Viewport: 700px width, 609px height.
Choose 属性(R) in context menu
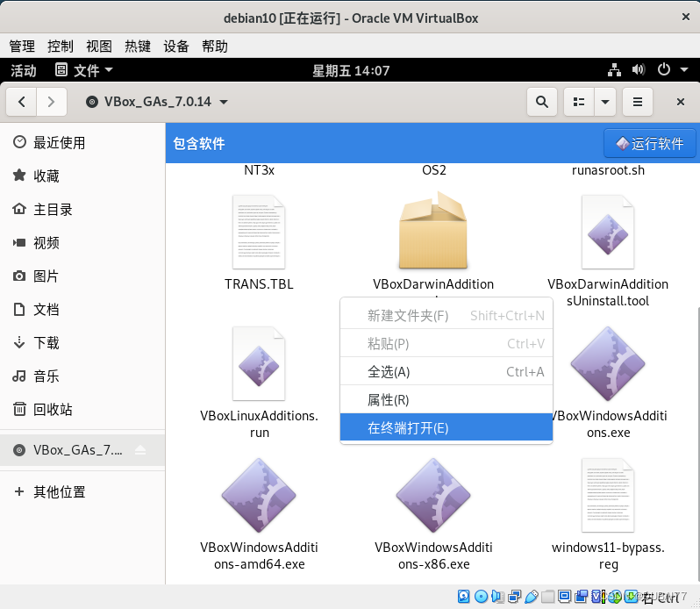pyautogui.click(x=446, y=399)
